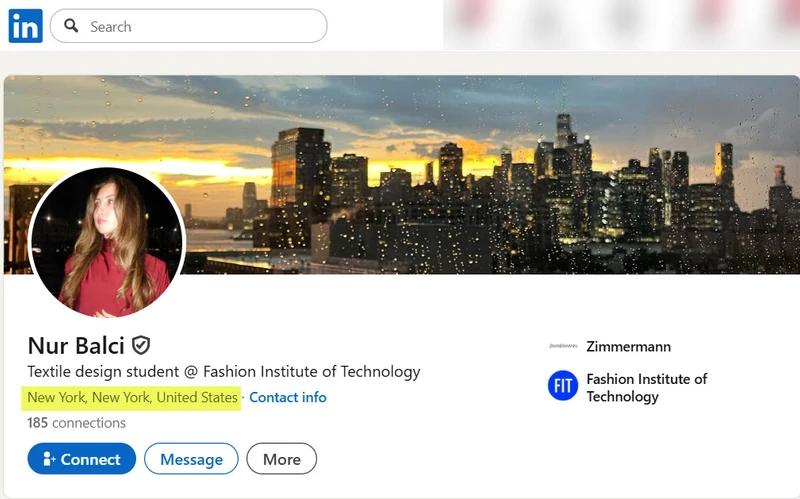This screenshot has width=800, height=499.
Task: Click the magnifying glass search icon
Action: pos(71,26)
